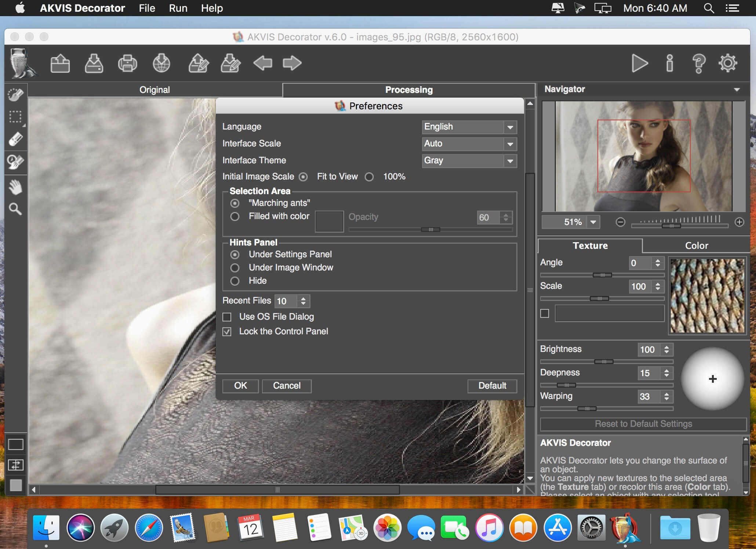Open the Interface Theme dropdown
The height and width of the screenshot is (549, 756).
pyautogui.click(x=469, y=161)
